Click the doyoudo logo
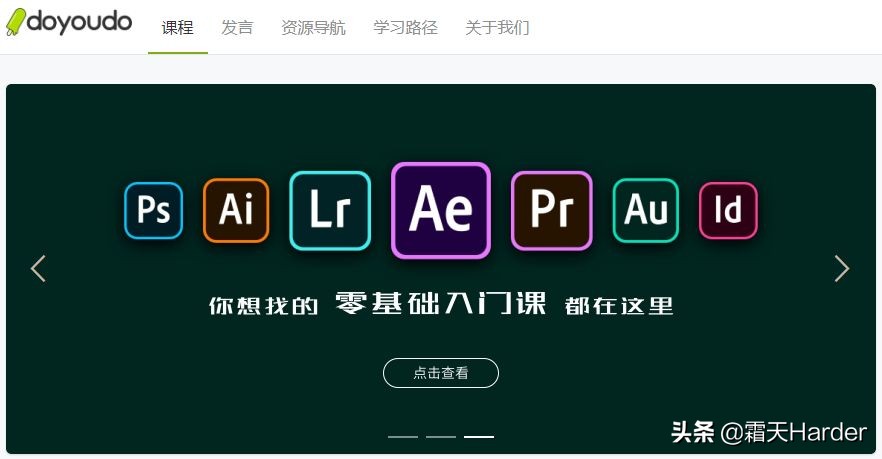 69,22
